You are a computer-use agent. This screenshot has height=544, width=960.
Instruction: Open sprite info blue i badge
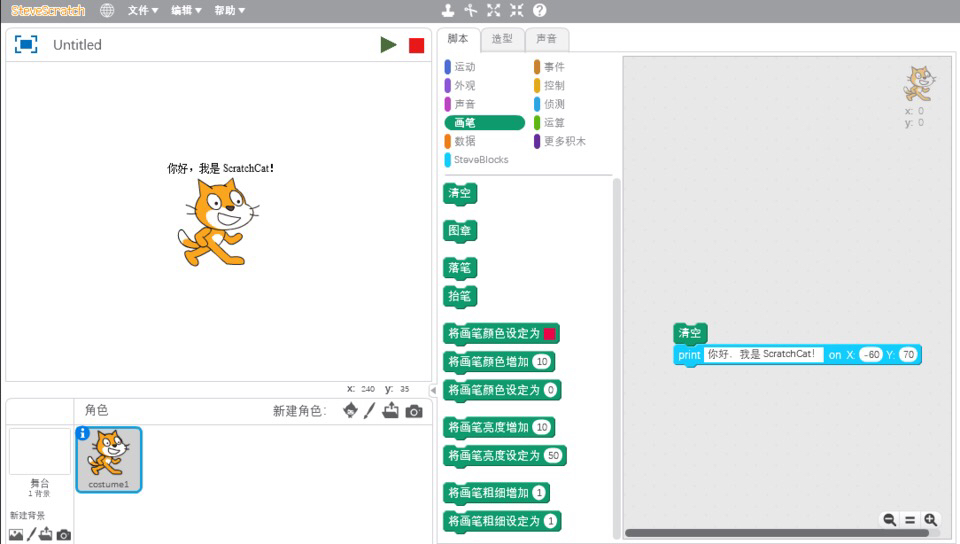(83, 433)
